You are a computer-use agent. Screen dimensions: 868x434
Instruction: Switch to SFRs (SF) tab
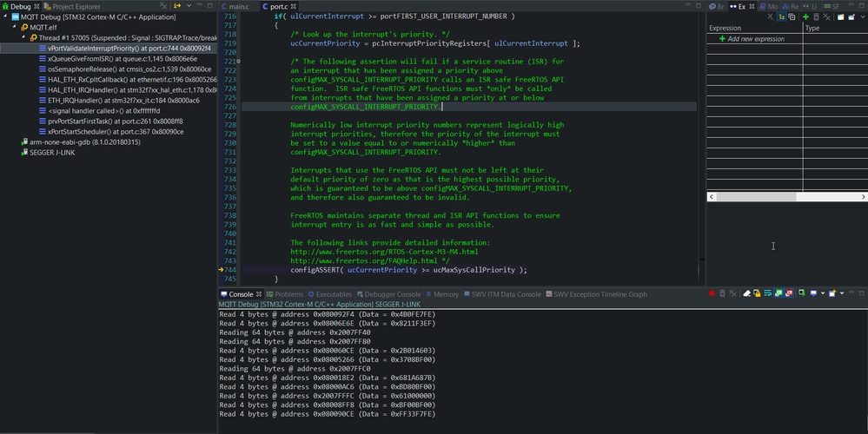[x=832, y=6]
